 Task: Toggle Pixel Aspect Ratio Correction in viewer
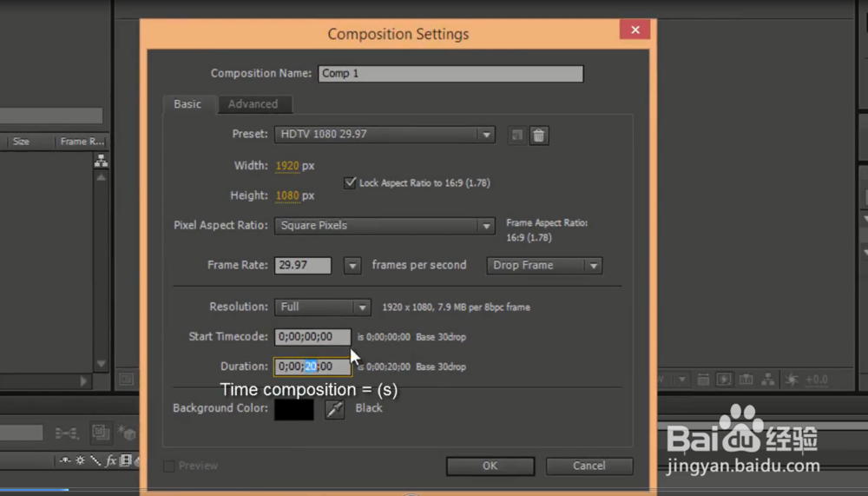(704, 380)
